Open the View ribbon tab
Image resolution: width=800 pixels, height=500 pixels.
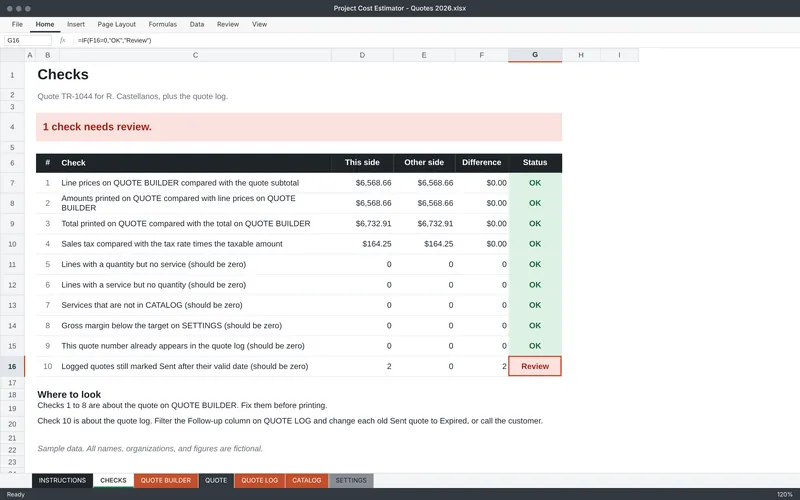[259, 24]
